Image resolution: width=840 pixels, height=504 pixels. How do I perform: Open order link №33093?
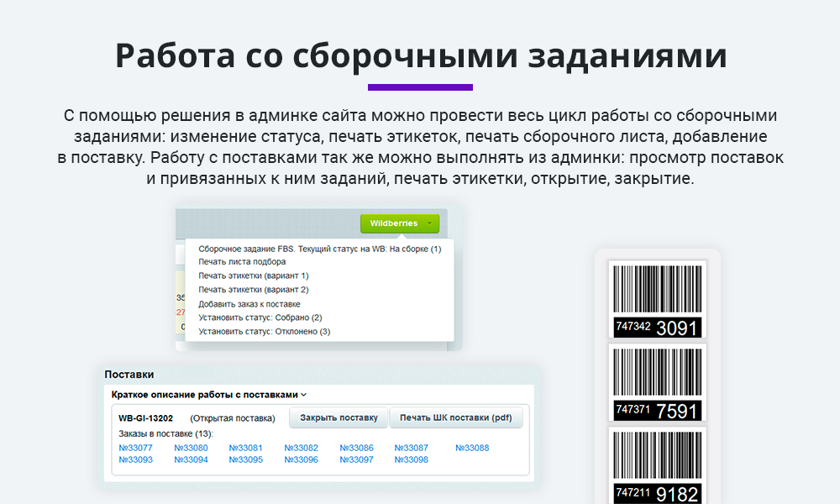[136, 459]
